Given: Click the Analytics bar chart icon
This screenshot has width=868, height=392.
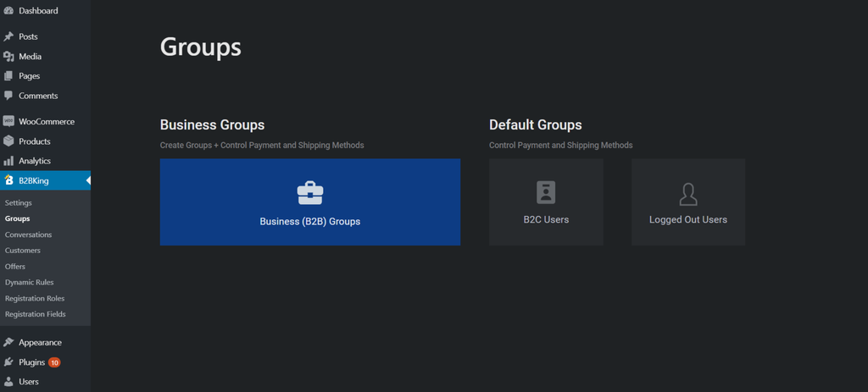Looking at the screenshot, I should pos(8,161).
